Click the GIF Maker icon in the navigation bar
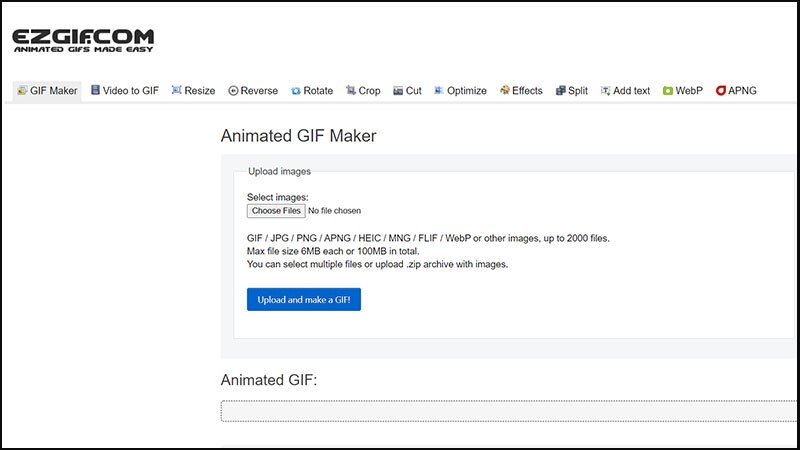The width and height of the screenshot is (800, 450). tap(22, 91)
